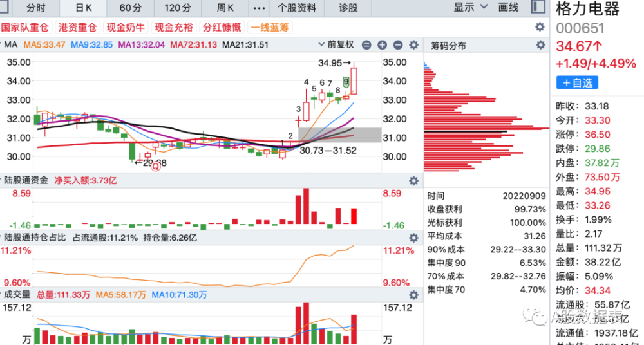This screenshot has width=644, height=345.
Task: Open the 画线 drawing tool
Action: (508, 7)
